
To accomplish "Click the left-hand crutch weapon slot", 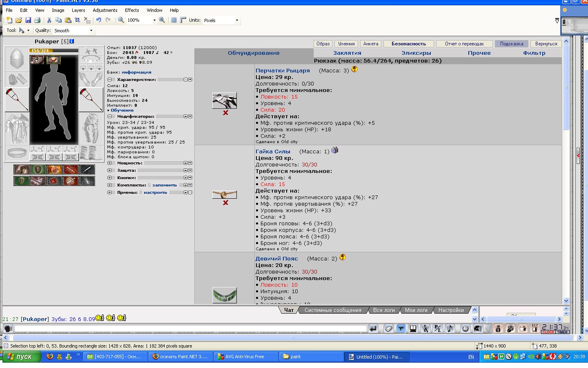I will (x=17, y=99).
